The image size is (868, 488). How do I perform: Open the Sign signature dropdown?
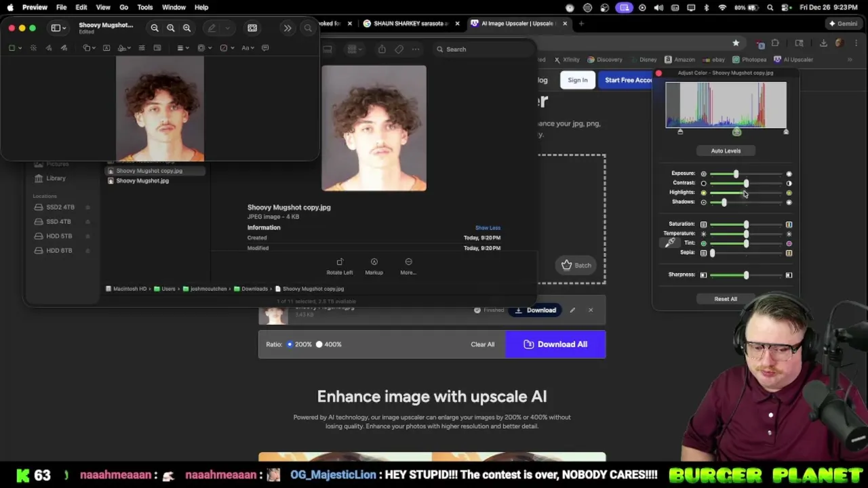coord(123,48)
